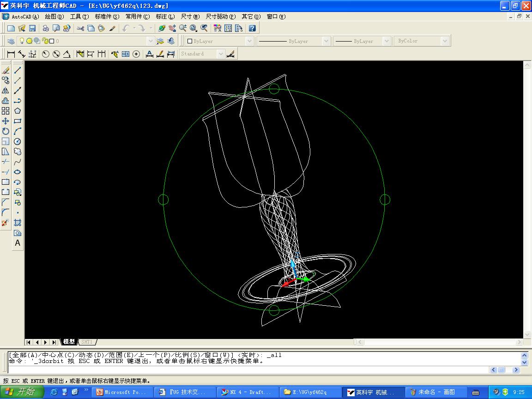The height and width of the screenshot is (399, 532).
Task: Switch to the SHT1 layout tab
Action: pos(87,342)
